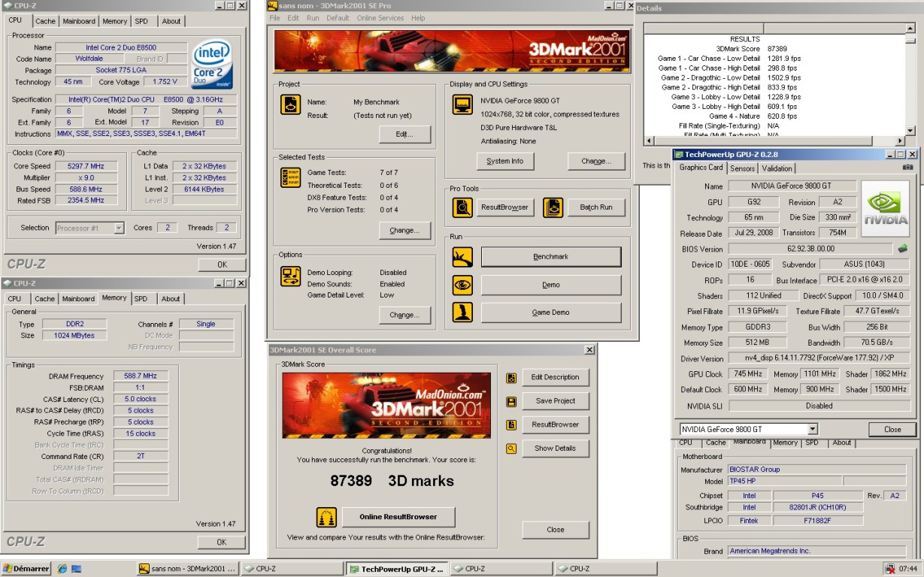
Task: Click the Benchmark button
Action: pos(551,257)
